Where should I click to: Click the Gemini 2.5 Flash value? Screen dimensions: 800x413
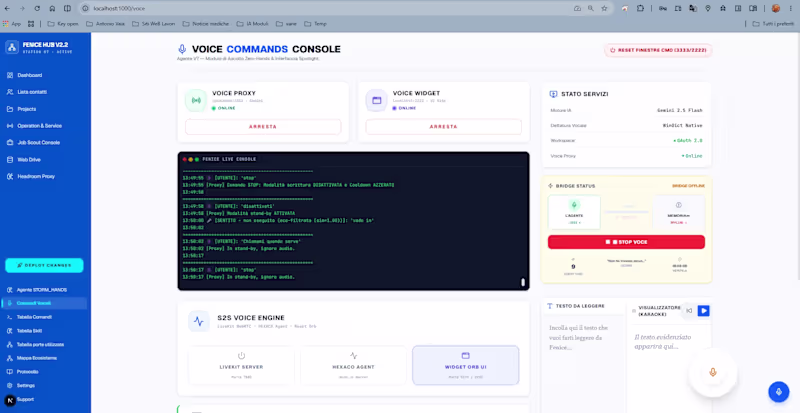680,110
